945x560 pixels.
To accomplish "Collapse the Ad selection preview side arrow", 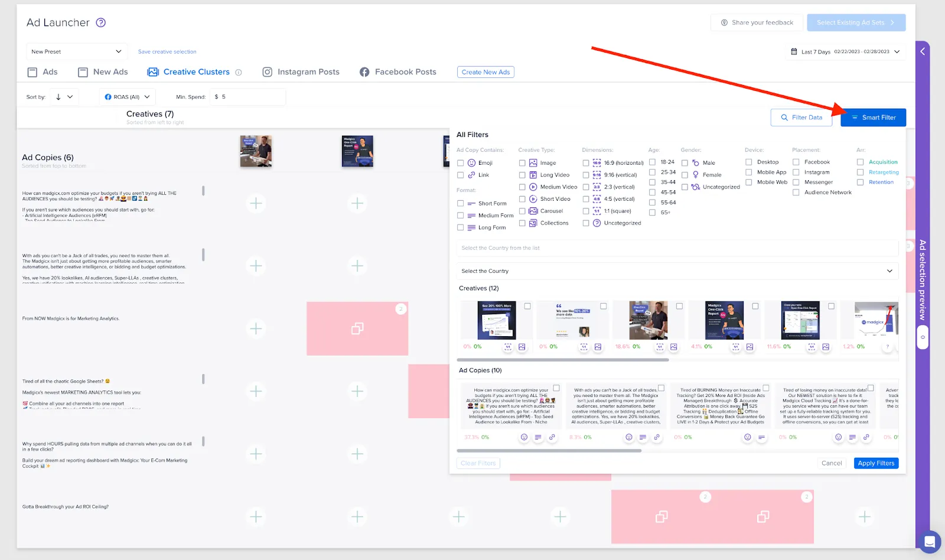I will click(923, 51).
